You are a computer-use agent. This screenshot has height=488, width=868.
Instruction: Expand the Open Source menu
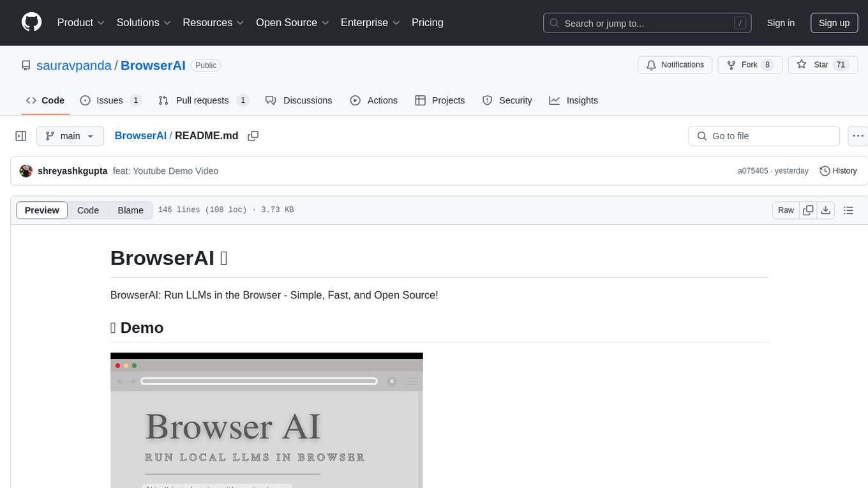[292, 22]
